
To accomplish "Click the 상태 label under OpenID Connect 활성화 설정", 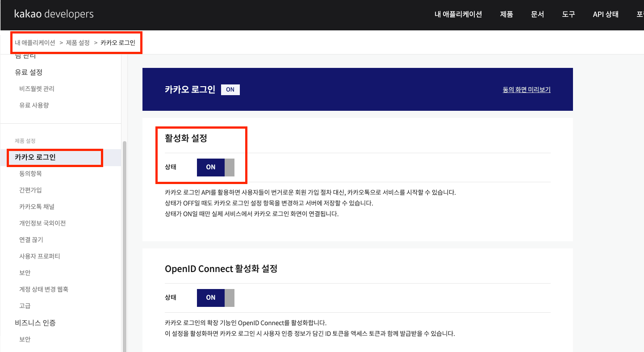I will coord(171,298).
